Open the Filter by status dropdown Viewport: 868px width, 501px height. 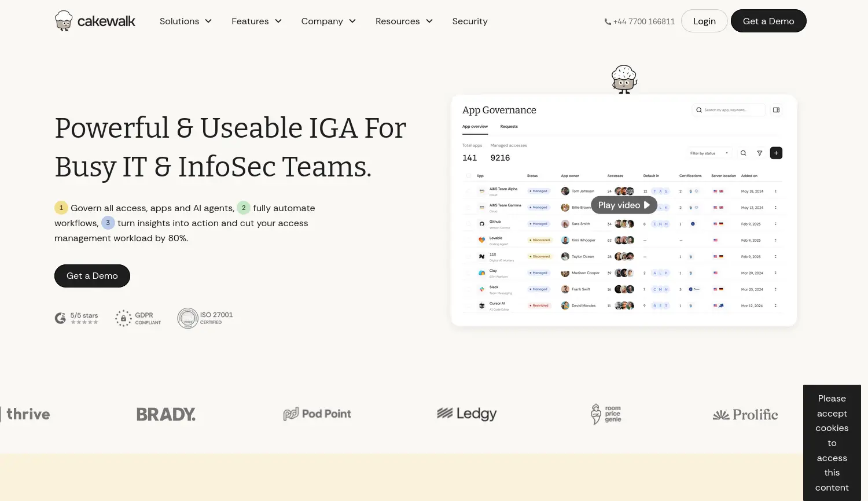[708, 153]
